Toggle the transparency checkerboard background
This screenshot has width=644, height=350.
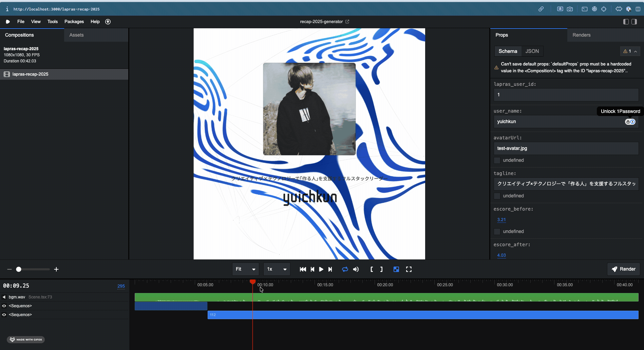396,269
